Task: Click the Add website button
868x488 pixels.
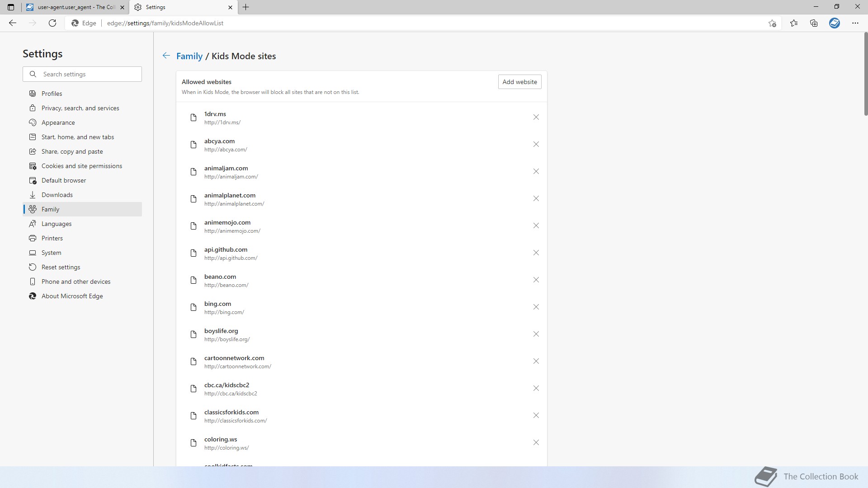Action: [519, 82]
